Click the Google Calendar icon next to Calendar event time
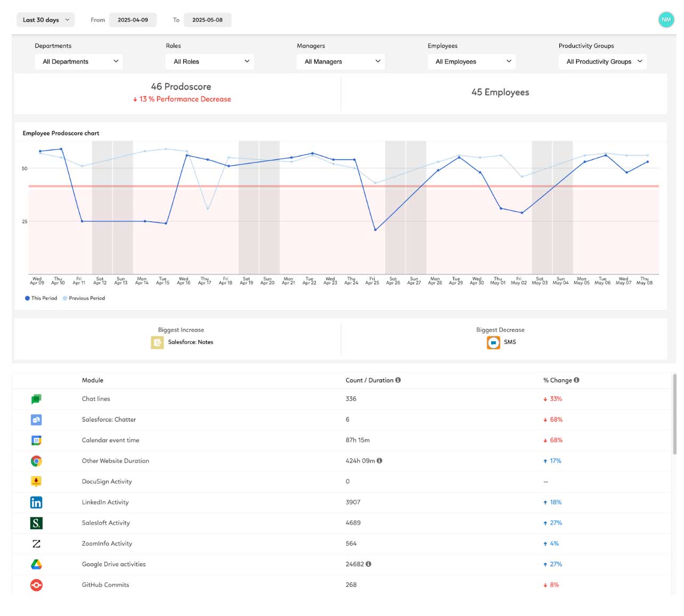The image size is (684, 616). pyautogui.click(x=36, y=440)
